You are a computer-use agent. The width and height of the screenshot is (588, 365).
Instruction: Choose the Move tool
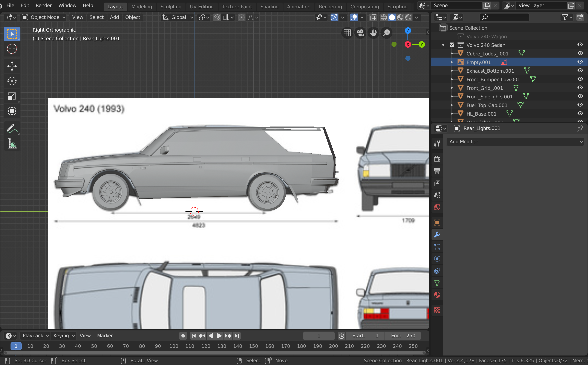click(12, 66)
